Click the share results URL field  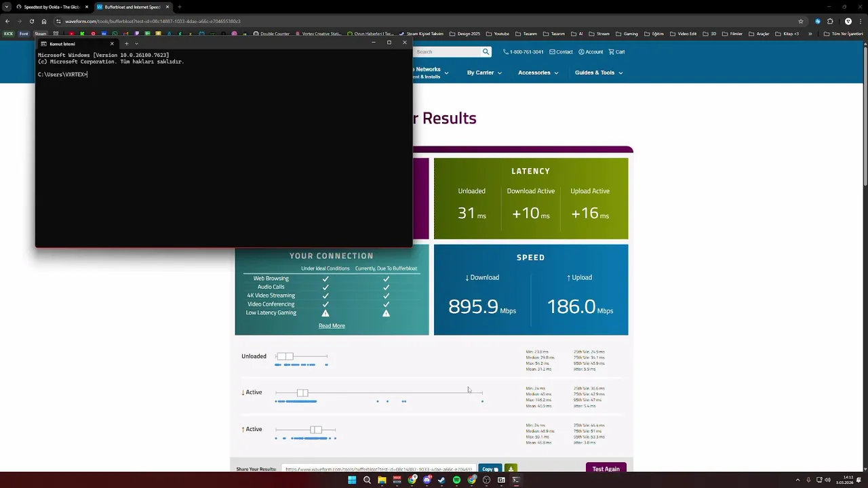(378, 469)
